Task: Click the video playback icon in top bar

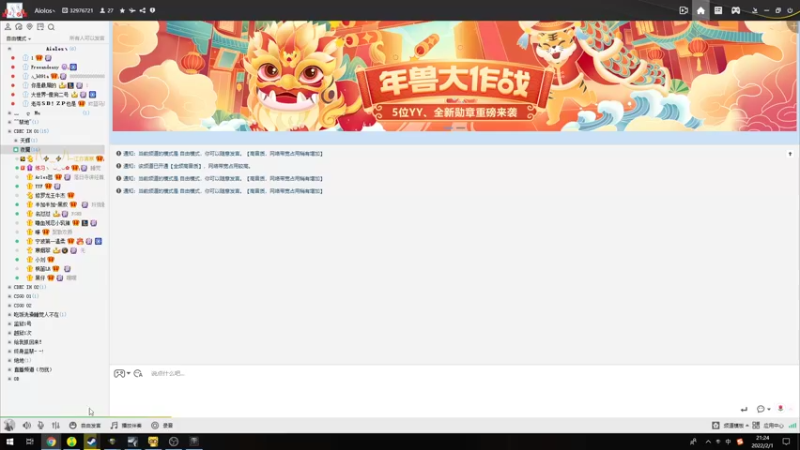Action: pyautogui.click(x=684, y=11)
